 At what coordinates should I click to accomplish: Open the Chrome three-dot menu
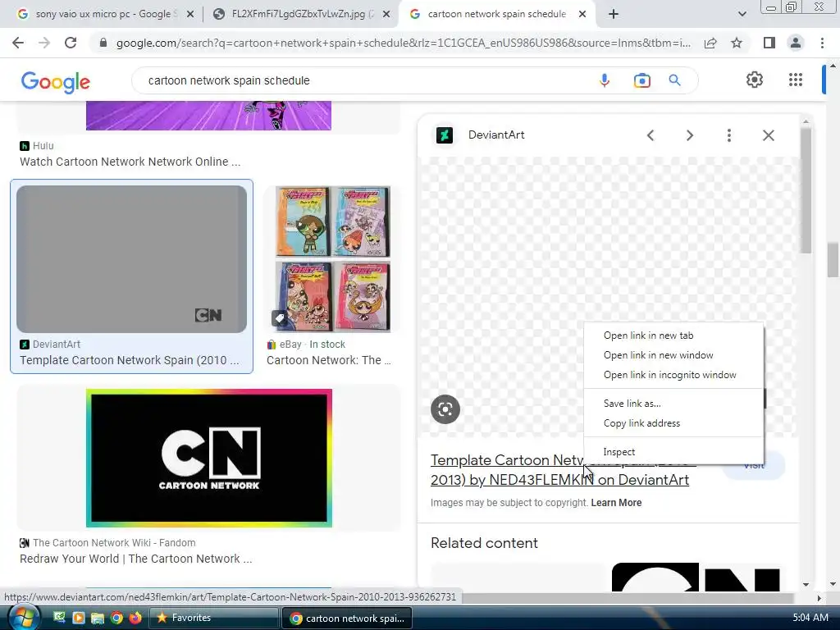coord(822,43)
